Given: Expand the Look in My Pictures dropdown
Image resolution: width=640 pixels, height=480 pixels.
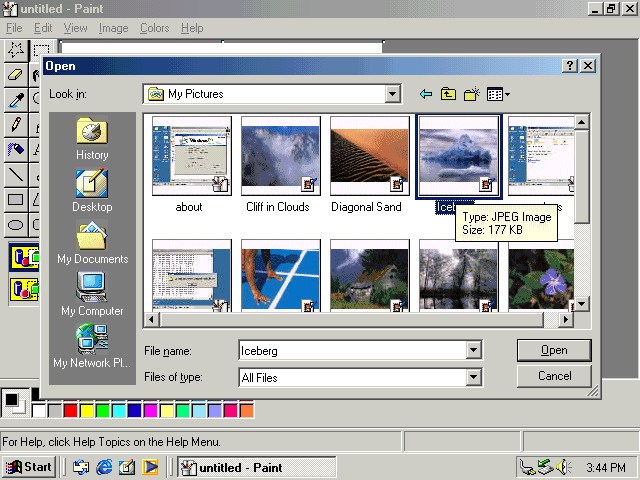Looking at the screenshot, I should click(392, 94).
